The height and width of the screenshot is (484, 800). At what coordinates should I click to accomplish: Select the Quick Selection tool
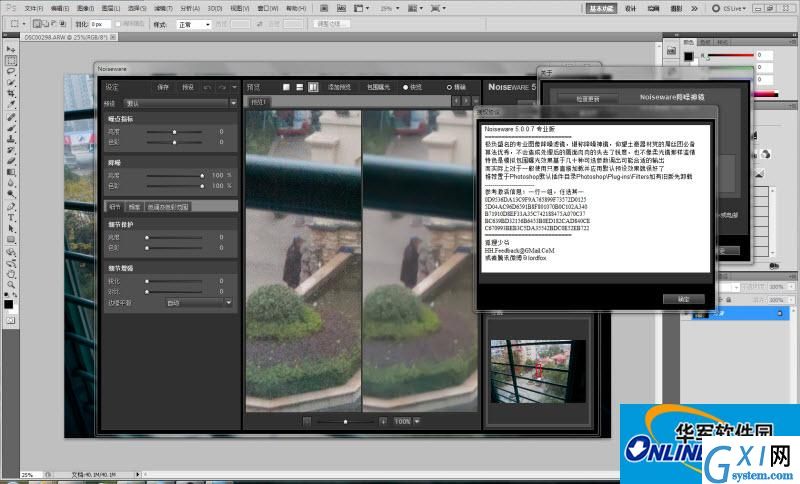pos(11,83)
